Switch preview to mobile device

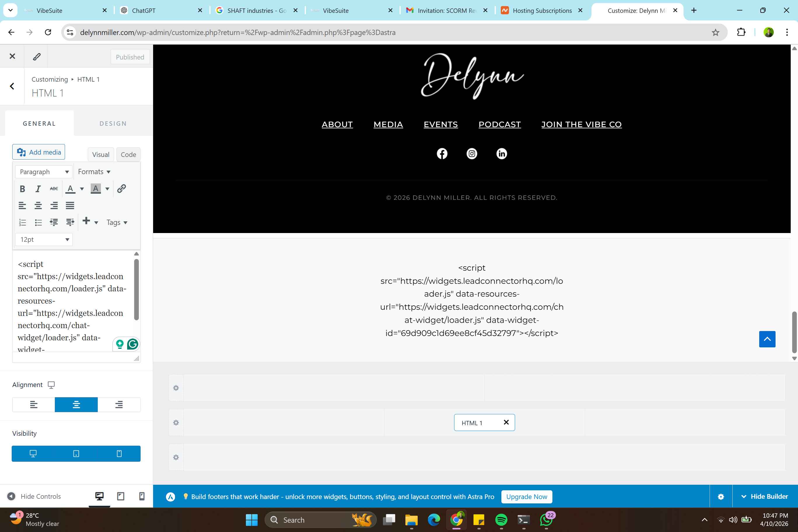142,496
